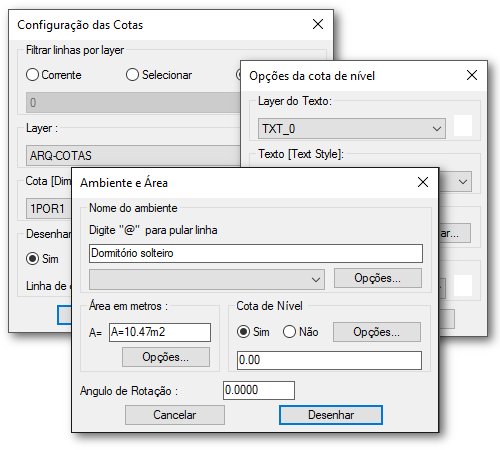
Task: Open Opções for Cota de Nível
Action: click(x=377, y=332)
